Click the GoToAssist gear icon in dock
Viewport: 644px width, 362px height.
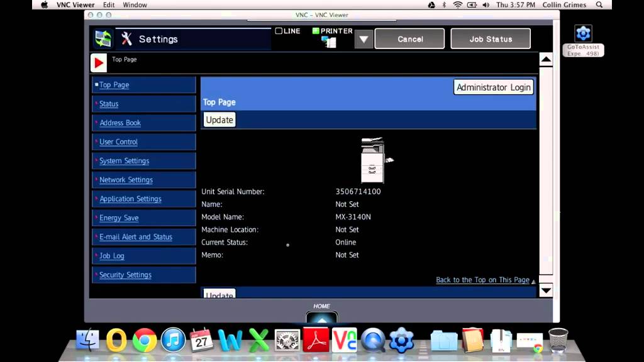point(401,340)
